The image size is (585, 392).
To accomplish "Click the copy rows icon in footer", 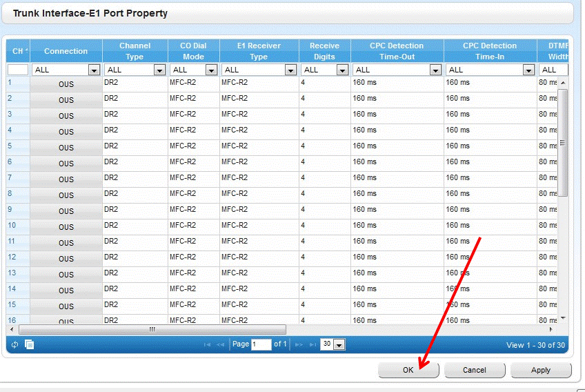I will [x=29, y=344].
